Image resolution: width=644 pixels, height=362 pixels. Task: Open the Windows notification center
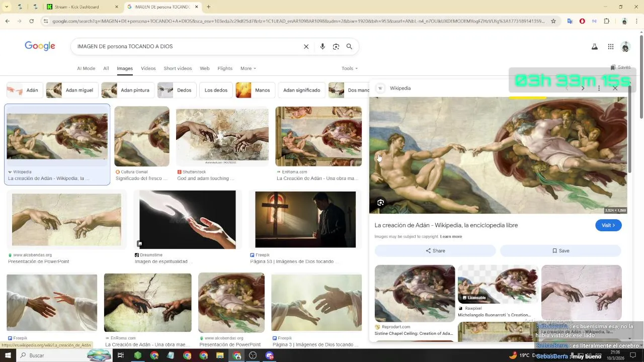(633, 355)
